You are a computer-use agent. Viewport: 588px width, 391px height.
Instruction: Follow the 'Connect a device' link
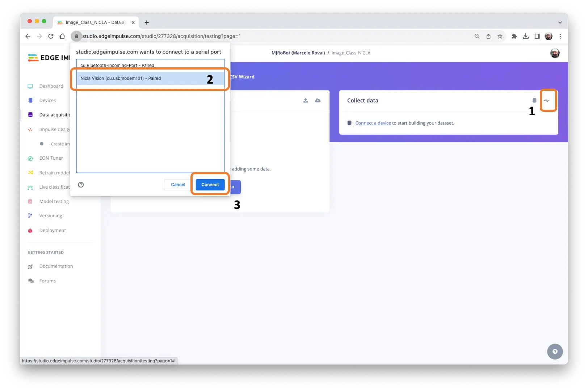(x=373, y=123)
